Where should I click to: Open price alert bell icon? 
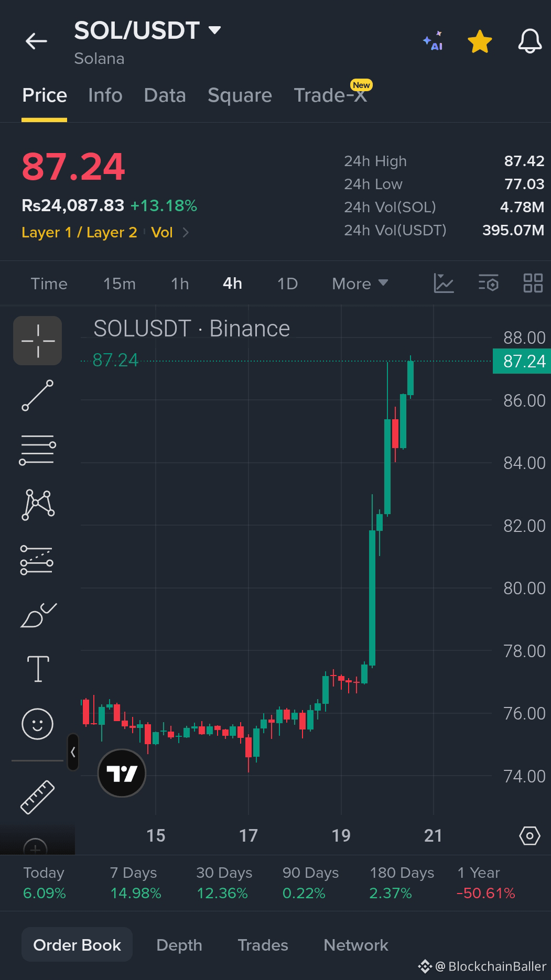pyautogui.click(x=530, y=41)
